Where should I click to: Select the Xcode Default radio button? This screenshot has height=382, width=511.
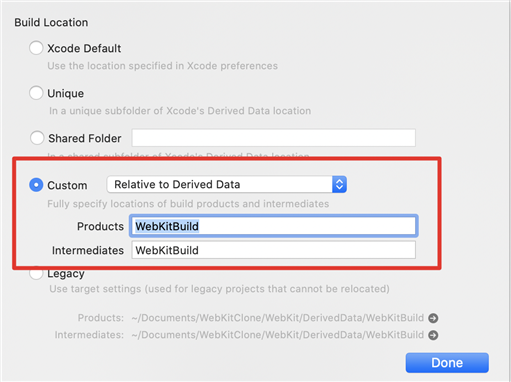click(36, 48)
